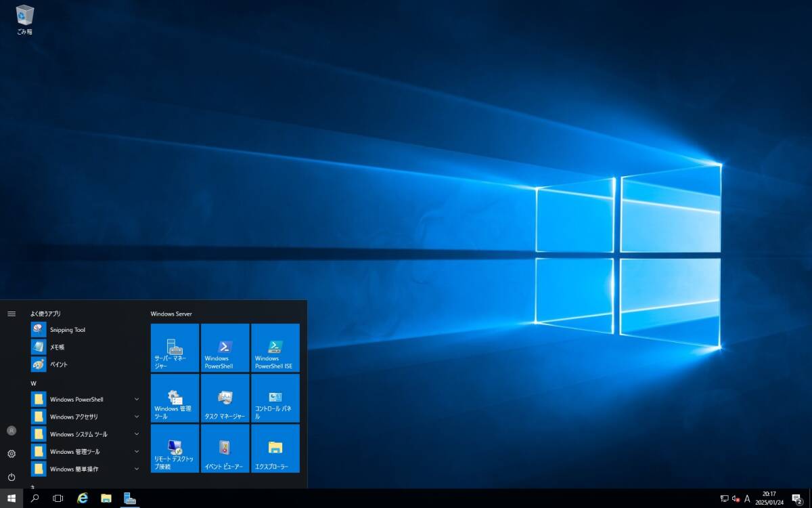The image size is (812, 508).
Task: Open the イベント ビューアー tile
Action: (225, 448)
